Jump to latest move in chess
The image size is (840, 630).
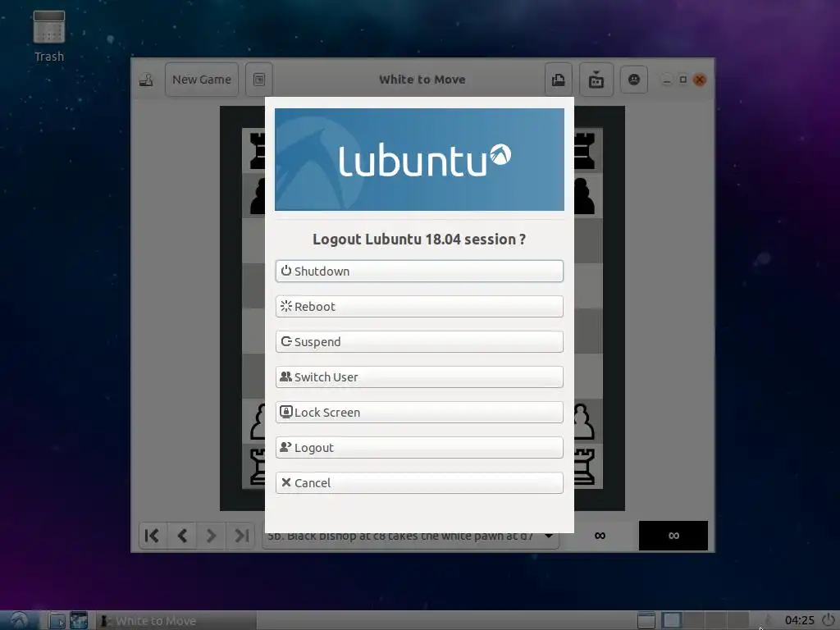tap(241, 535)
